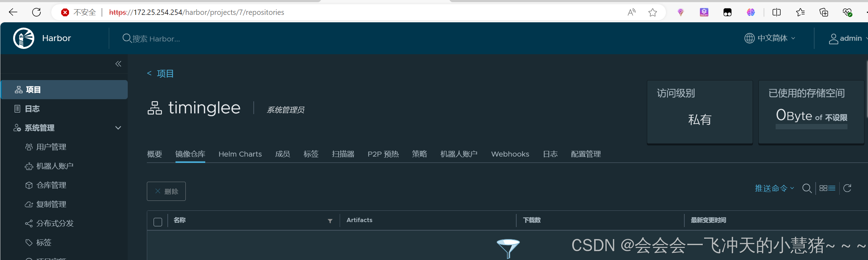868x260 pixels.
Task: Switch to the Helm Charts tab
Action: (240, 154)
